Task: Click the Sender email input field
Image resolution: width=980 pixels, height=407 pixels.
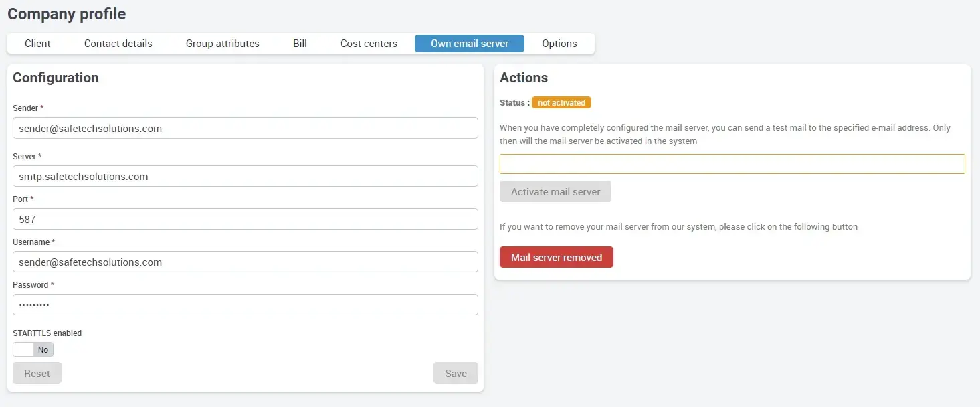Action: click(245, 128)
